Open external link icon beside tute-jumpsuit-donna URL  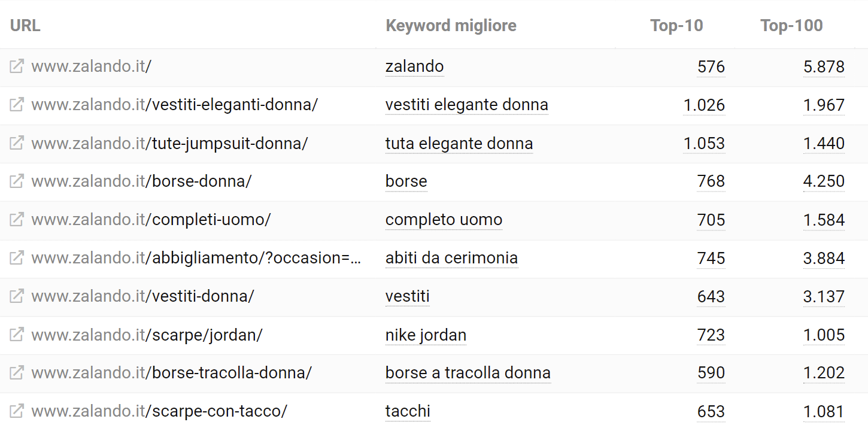[17, 143]
